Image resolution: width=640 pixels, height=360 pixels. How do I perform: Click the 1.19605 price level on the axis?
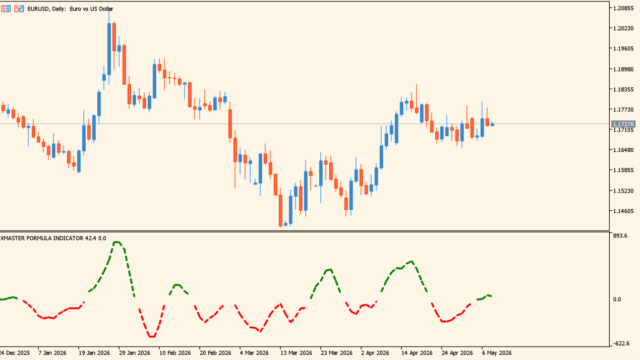[x=624, y=49]
